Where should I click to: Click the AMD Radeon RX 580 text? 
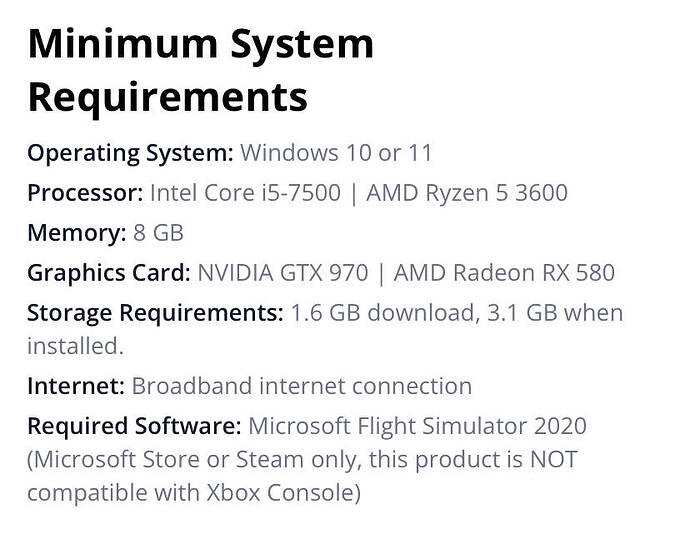[x=504, y=273]
